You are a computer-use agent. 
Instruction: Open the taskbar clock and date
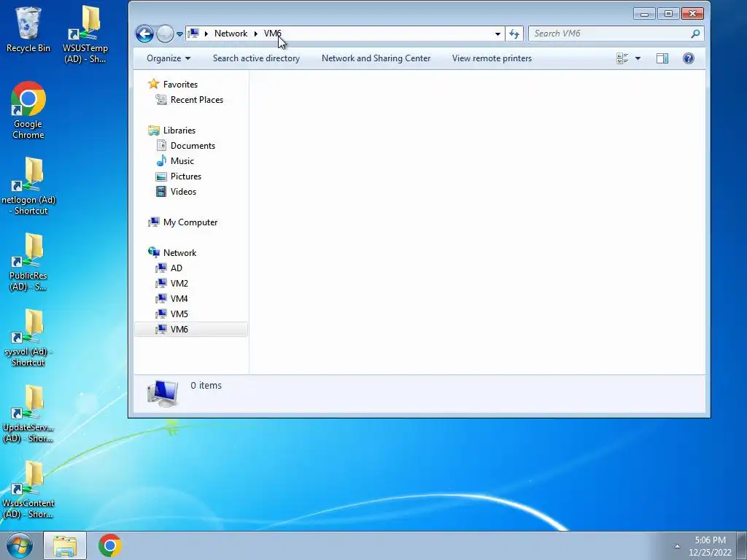click(x=710, y=546)
